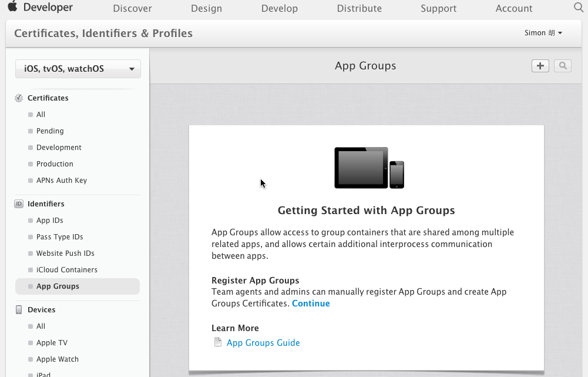Select All under Certificates
The height and width of the screenshot is (377, 588).
41,115
